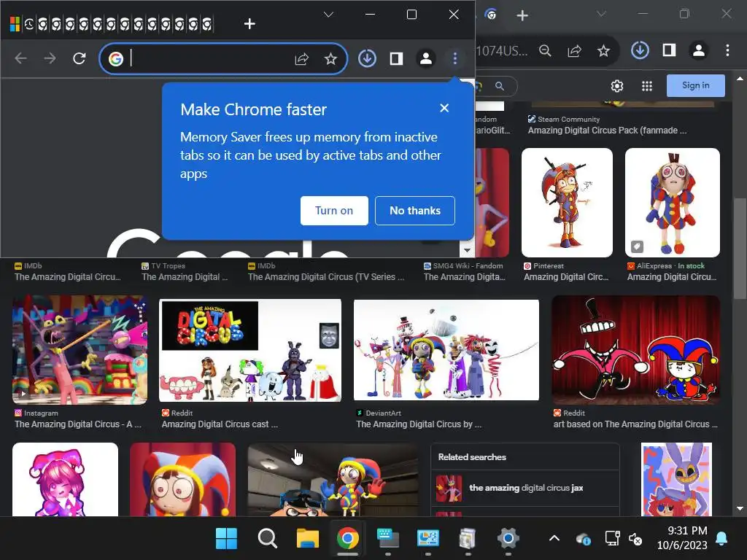Share this page from the front window address bar
747x560 pixels.
(301, 59)
